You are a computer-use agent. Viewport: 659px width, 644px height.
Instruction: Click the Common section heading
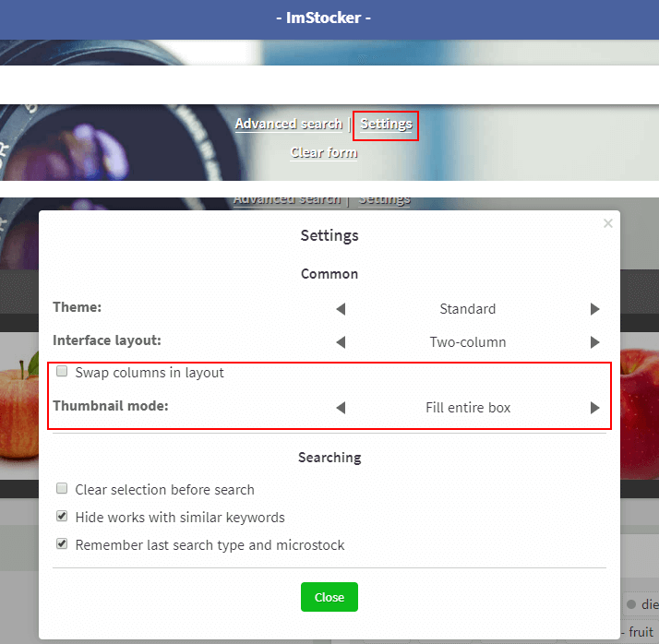click(329, 274)
